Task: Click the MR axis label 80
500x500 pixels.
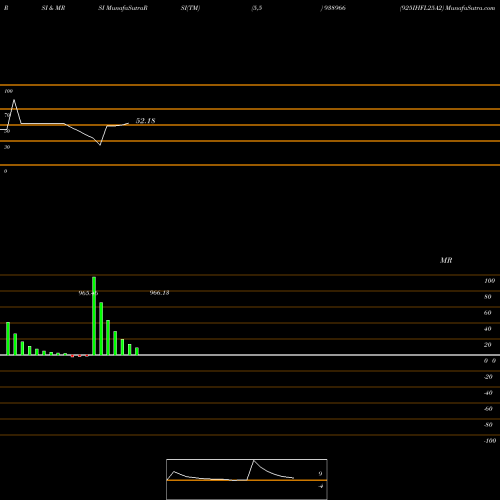Action: click(x=488, y=297)
